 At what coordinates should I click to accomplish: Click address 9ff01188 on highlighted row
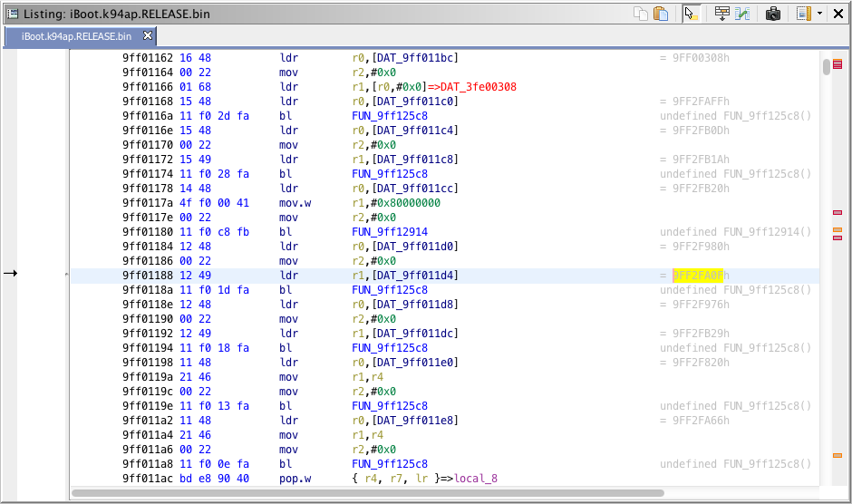147,275
